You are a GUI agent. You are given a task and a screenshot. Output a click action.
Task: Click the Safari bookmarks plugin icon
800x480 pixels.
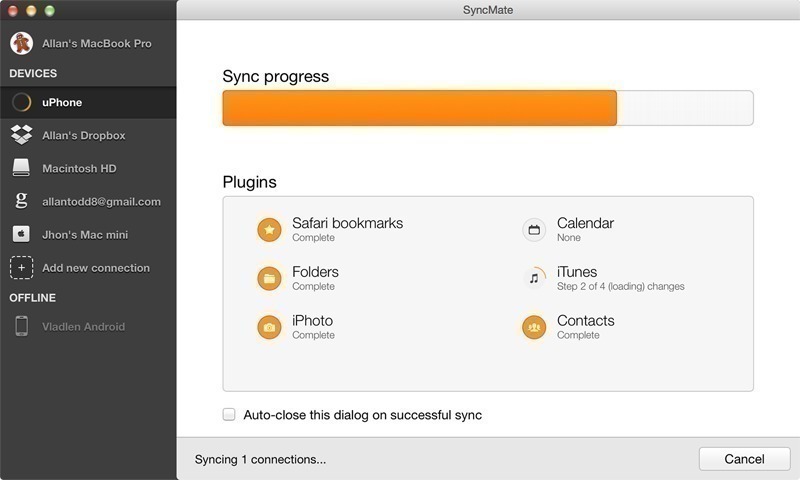269,230
